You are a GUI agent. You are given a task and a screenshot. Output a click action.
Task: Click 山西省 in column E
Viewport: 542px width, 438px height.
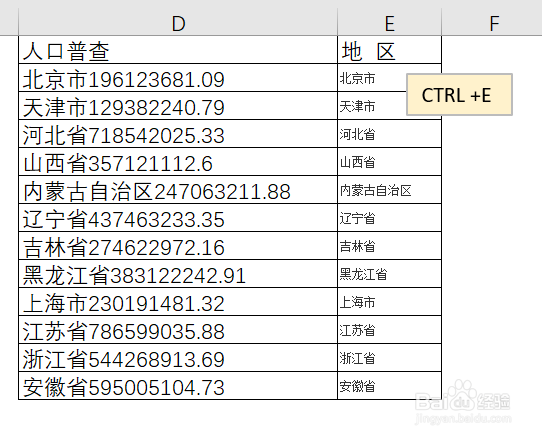[x=357, y=162]
